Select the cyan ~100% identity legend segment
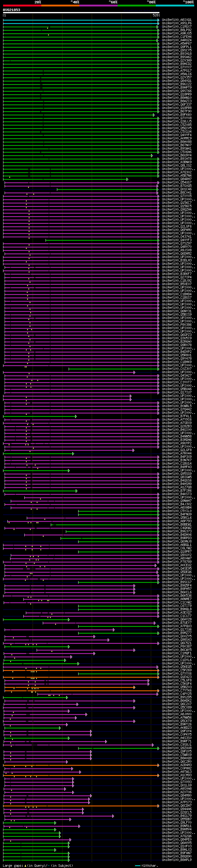Viewport: 197px width, 868px height. point(175,6)
